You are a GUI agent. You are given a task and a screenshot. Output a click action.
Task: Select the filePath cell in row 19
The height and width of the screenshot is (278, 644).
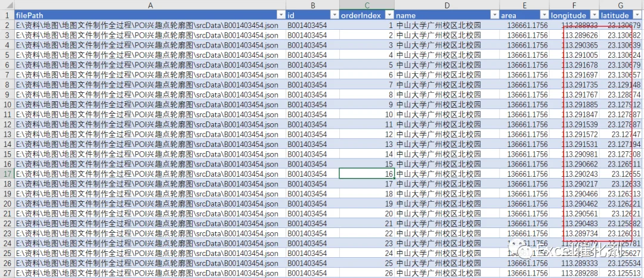150,193
